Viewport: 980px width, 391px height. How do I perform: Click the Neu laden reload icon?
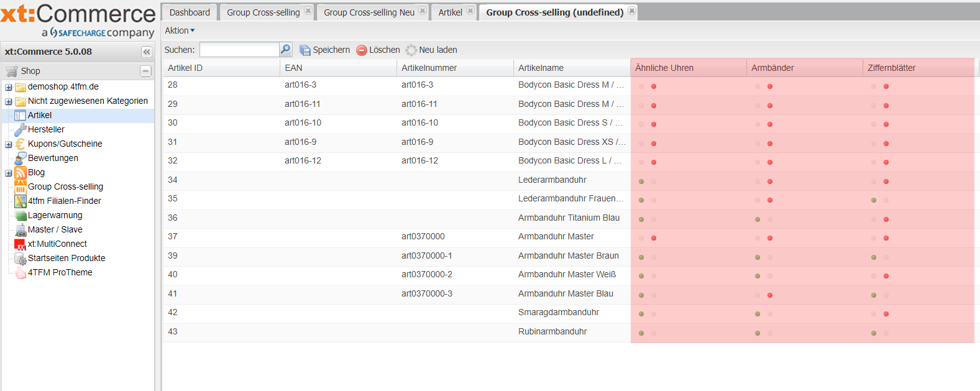(x=411, y=50)
